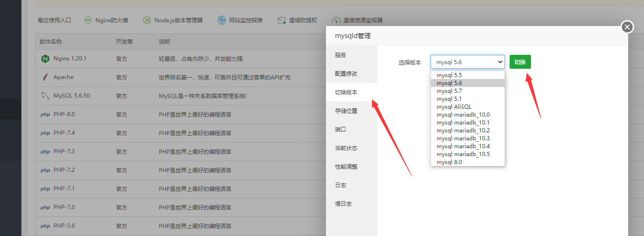Switch to the 切换版本 tab
Image resolution: width=644 pixels, height=236 pixels.
click(352, 92)
